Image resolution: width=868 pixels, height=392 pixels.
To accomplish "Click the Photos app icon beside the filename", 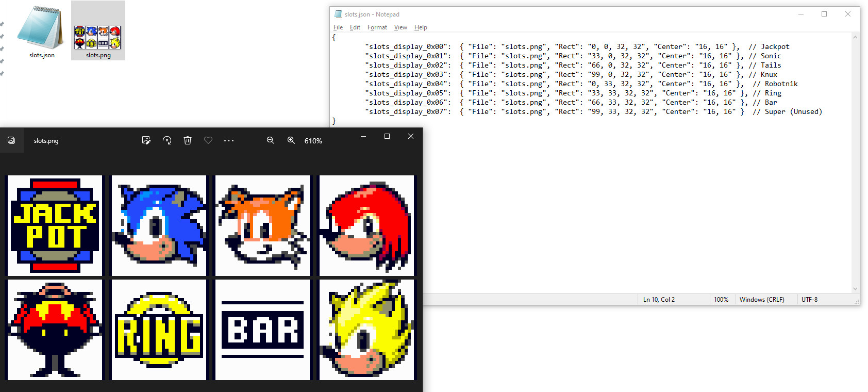I will click(x=11, y=140).
